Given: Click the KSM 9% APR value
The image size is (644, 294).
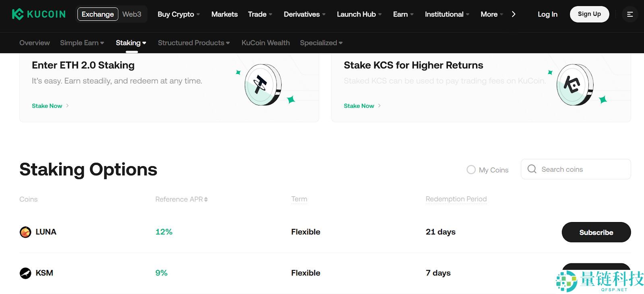Looking at the screenshot, I should [161, 273].
